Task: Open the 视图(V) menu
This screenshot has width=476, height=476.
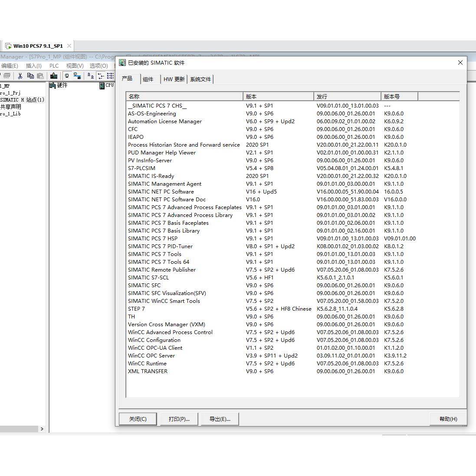Action: [x=75, y=66]
